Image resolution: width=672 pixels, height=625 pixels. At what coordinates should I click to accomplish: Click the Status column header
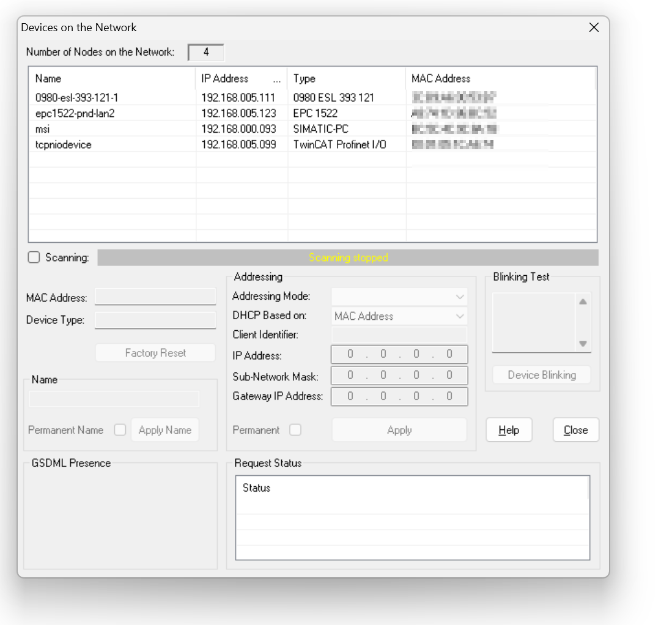[x=412, y=488]
